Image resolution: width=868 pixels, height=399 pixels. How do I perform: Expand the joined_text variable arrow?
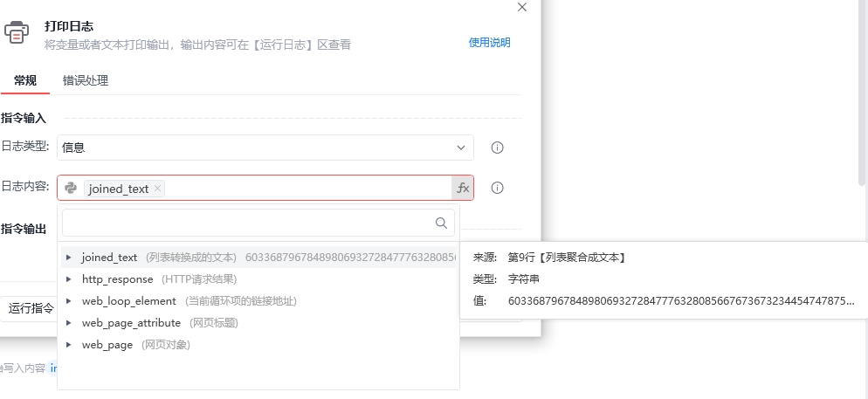[69, 258]
